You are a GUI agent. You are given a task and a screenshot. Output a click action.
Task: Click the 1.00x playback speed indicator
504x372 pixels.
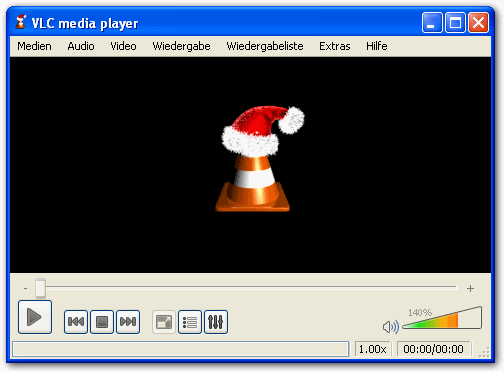[x=373, y=349]
